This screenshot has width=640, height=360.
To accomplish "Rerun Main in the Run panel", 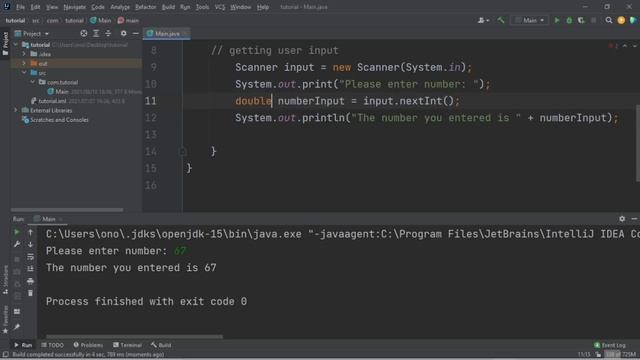I will (17, 232).
